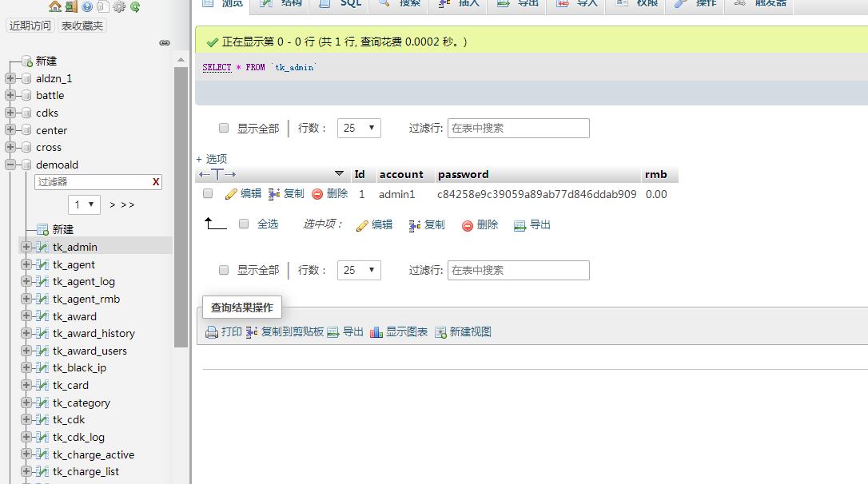This screenshot has width=868, height=484.
Task: Click 复制到剪贴板 copy to clipboard link
Action: pos(285,332)
